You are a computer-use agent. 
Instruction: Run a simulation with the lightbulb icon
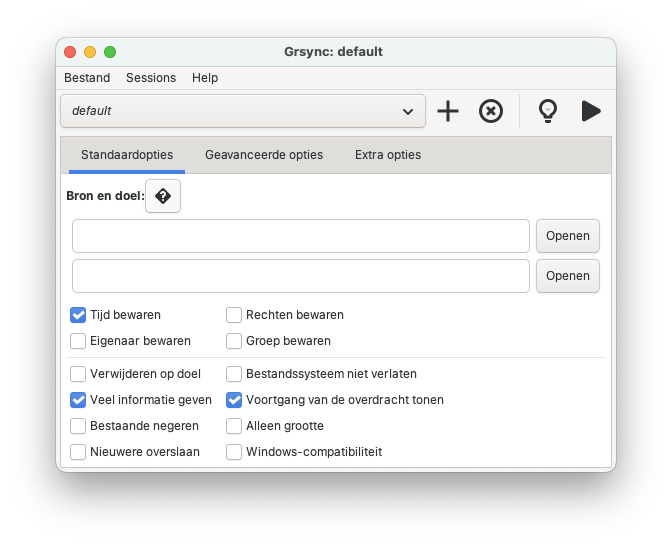[548, 111]
